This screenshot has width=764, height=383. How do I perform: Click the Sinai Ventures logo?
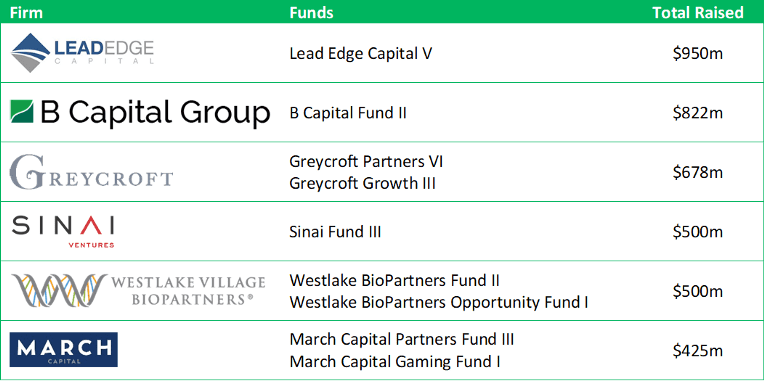click(x=63, y=232)
